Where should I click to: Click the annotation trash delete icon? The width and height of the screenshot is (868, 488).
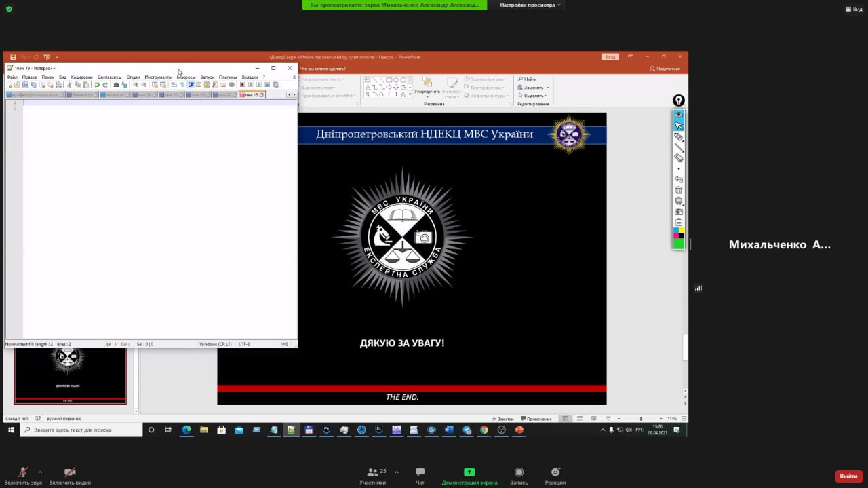(679, 190)
